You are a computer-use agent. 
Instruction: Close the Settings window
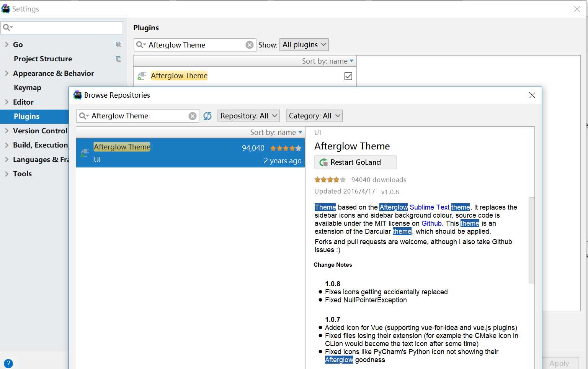(577, 9)
